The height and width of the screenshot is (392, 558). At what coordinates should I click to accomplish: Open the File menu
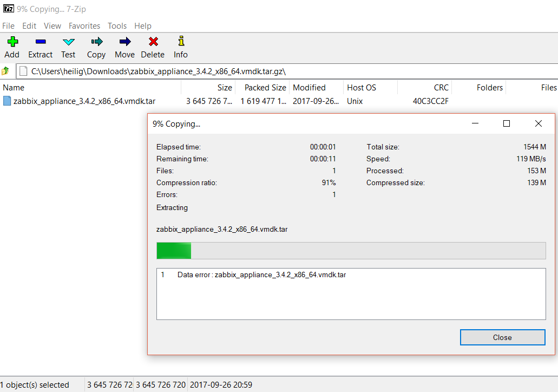coord(8,26)
